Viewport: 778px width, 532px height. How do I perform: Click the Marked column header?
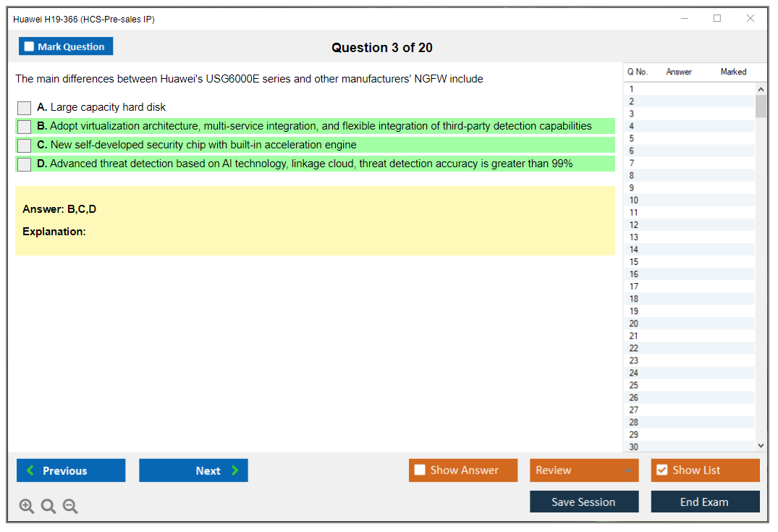(x=732, y=72)
